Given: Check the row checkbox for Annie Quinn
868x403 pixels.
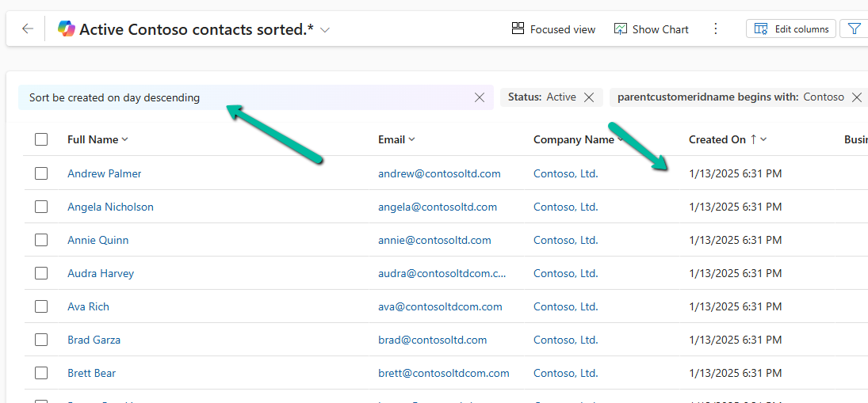Looking at the screenshot, I should 41,240.
